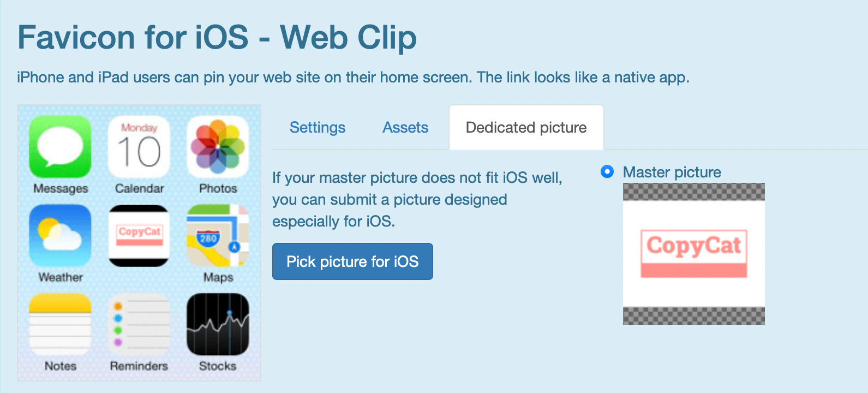Select the Master picture radio button
The height and width of the screenshot is (393, 868).
[x=607, y=172]
